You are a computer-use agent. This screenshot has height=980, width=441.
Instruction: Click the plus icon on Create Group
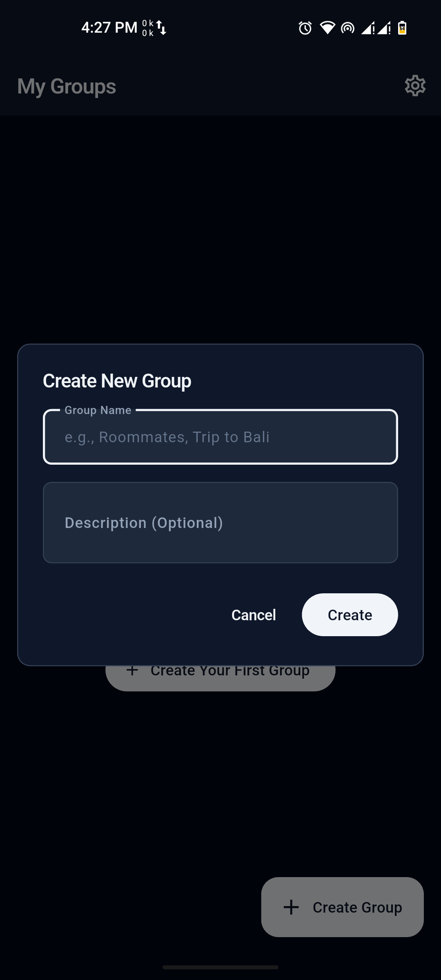pyautogui.click(x=291, y=907)
